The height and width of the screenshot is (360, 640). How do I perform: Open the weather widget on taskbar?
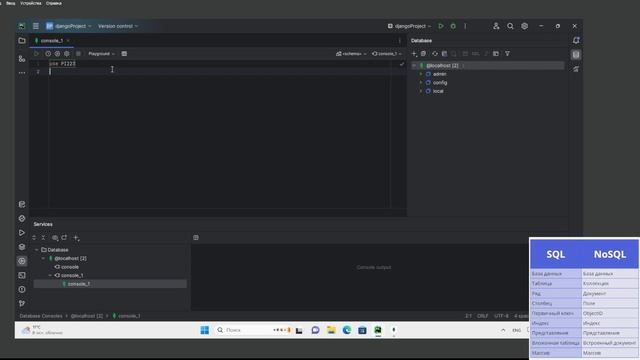click(x=43, y=330)
